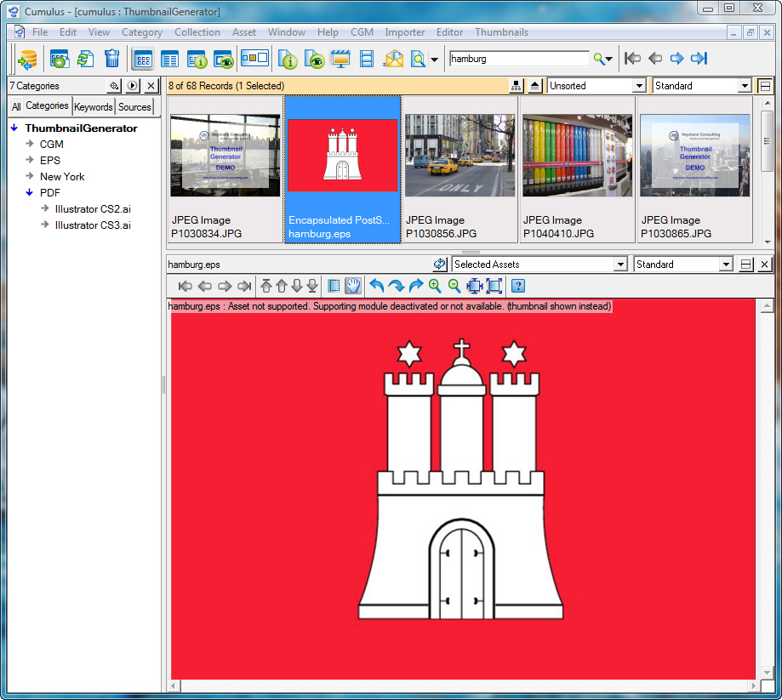Click the filmstrip icon in toolbar
The width and height of the screenshot is (782, 700).
tap(367, 60)
